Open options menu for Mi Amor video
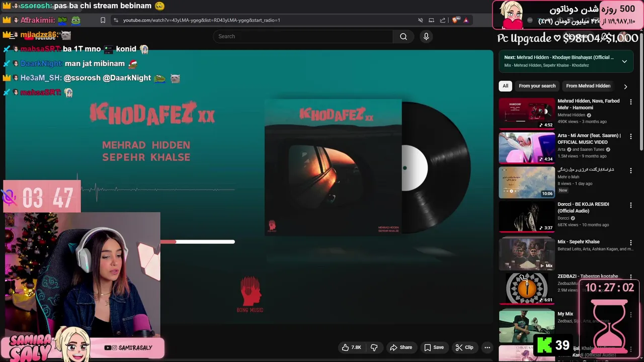644x362 pixels. pyautogui.click(x=631, y=136)
